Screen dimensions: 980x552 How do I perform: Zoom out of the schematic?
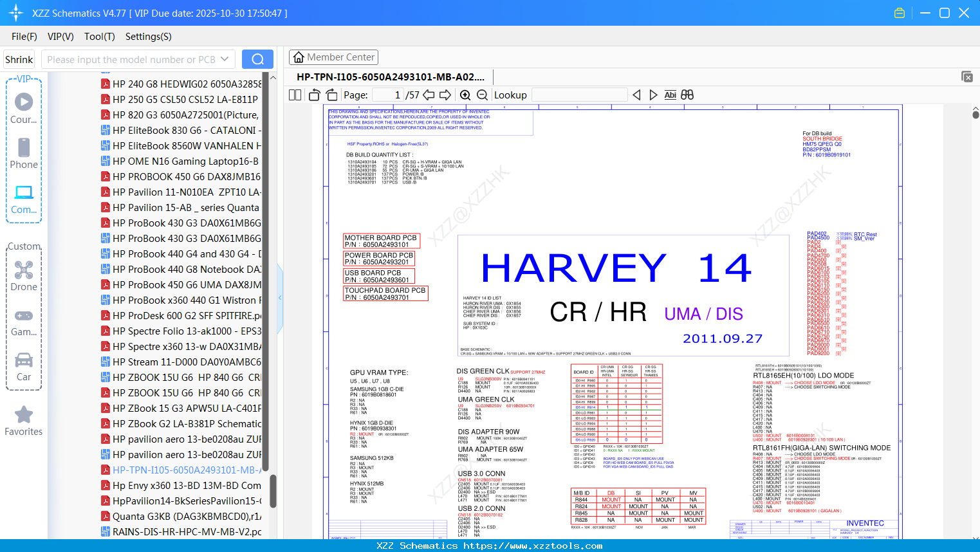pyautogui.click(x=482, y=95)
